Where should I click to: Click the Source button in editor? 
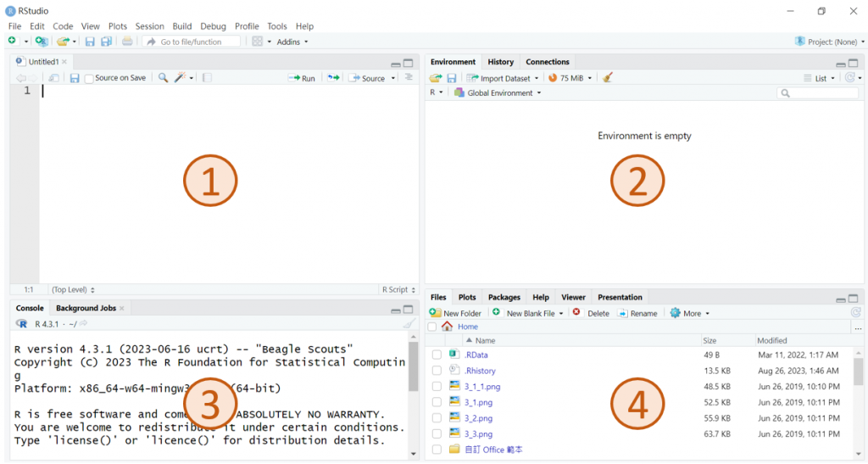367,78
